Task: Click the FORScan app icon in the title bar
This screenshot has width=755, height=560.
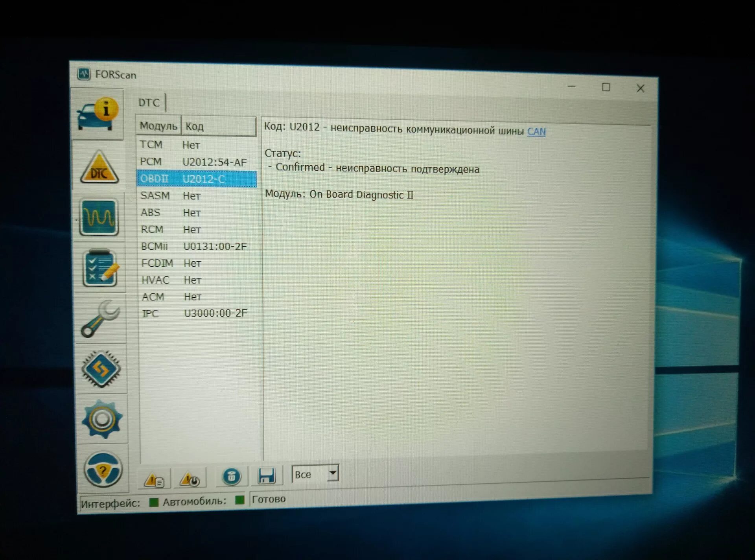Action: pos(84,74)
